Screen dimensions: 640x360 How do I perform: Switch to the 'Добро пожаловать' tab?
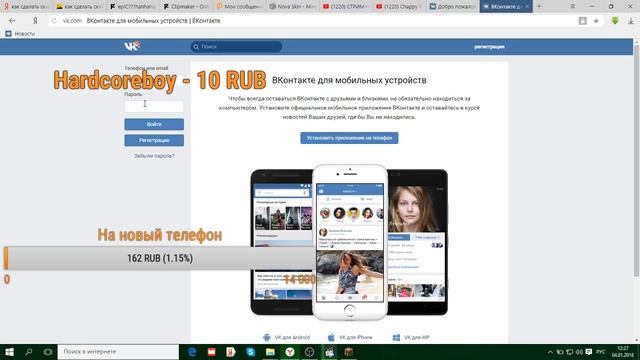(452, 7)
